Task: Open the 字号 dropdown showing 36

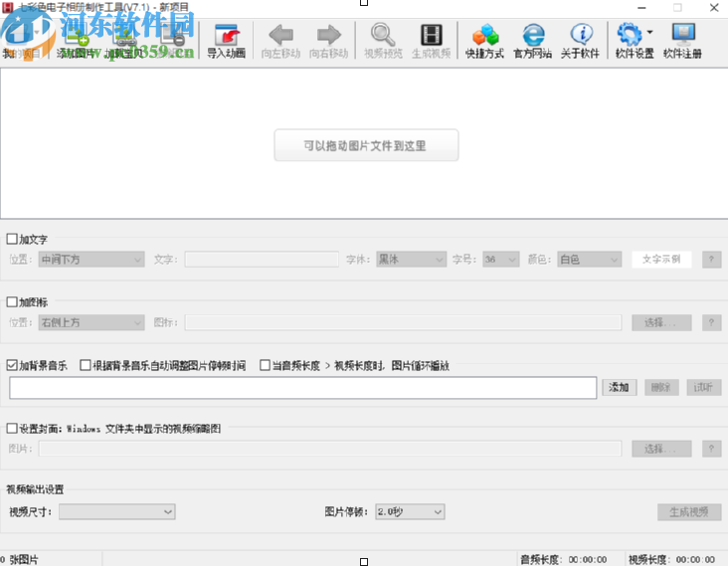Action: click(x=501, y=259)
